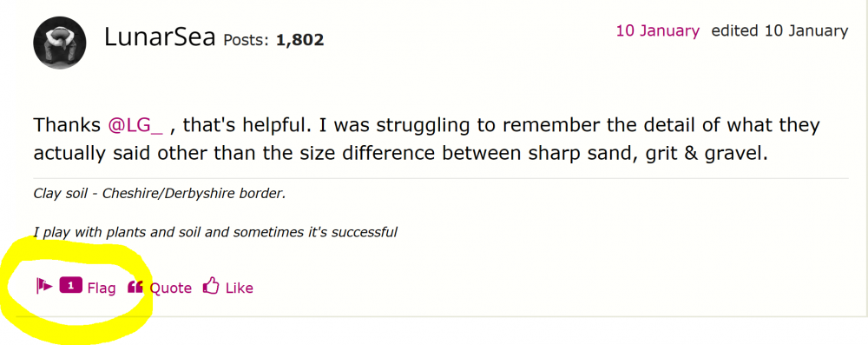Open the LunarSea username profile link

click(160, 37)
